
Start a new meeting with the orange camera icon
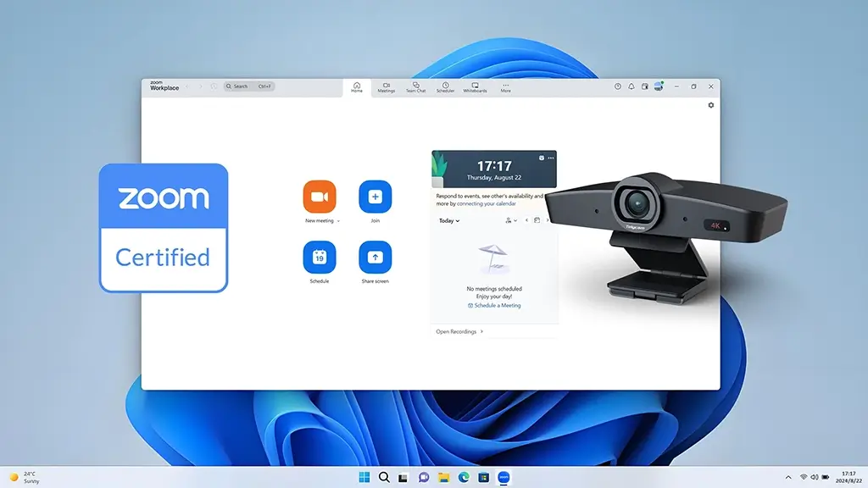[320, 197]
